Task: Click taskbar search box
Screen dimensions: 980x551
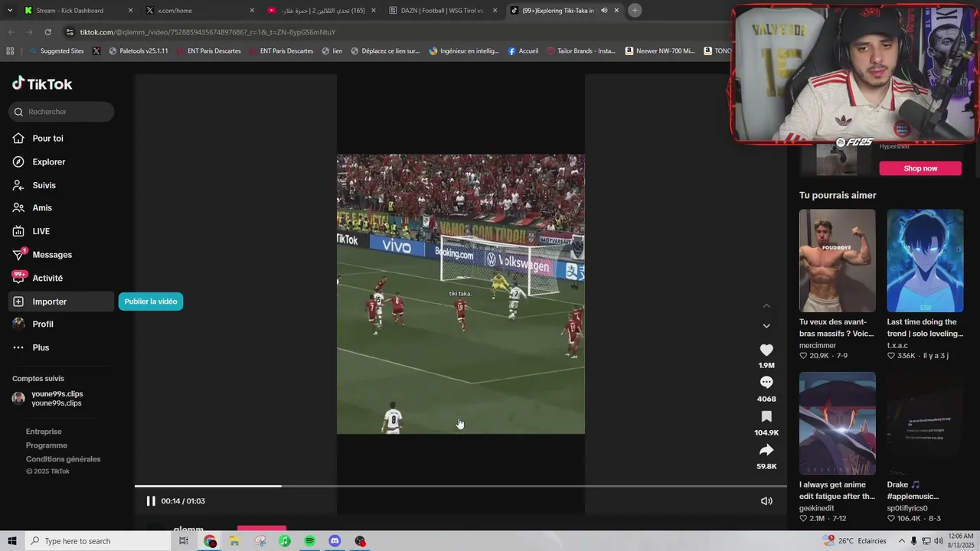Action: (100, 541)
